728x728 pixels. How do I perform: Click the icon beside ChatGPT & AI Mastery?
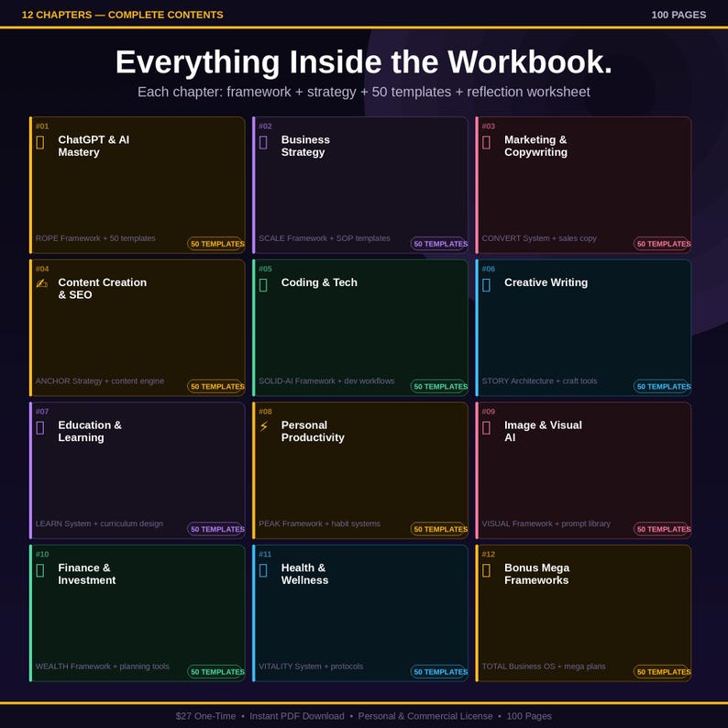[40, 142]
